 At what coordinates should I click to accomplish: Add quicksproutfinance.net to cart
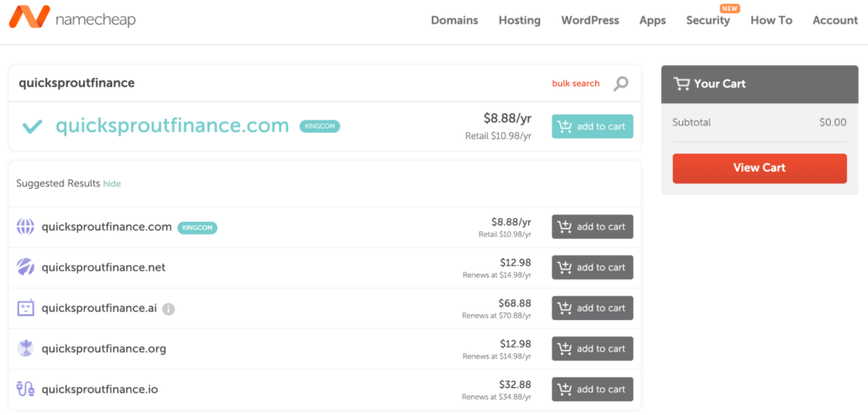coord(593,268)
